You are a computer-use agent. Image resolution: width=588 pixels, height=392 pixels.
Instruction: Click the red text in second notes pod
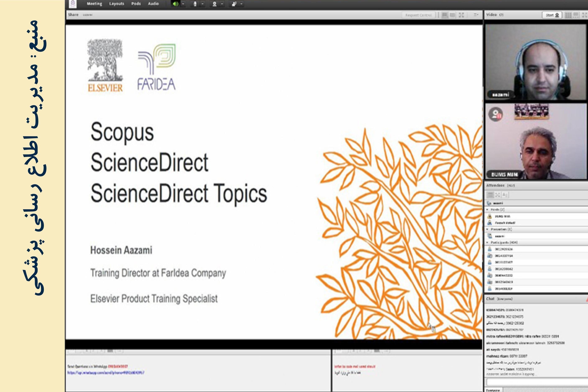[x=355, y=366]
